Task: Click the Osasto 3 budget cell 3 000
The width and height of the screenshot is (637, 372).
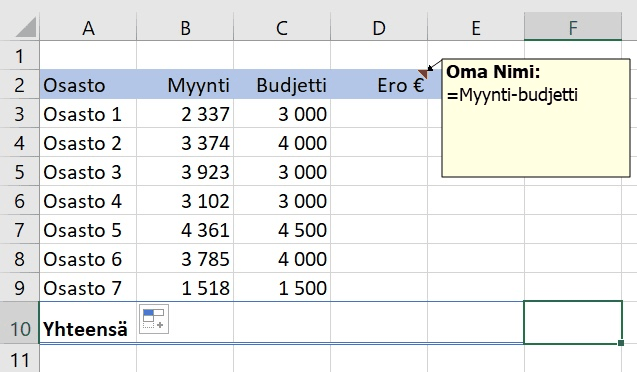Action: (282, 171)
